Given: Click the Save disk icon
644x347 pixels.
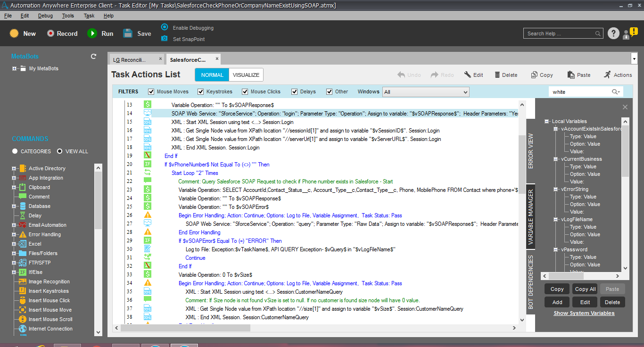Looking at the screenshot, I should [x=128, y=33].
